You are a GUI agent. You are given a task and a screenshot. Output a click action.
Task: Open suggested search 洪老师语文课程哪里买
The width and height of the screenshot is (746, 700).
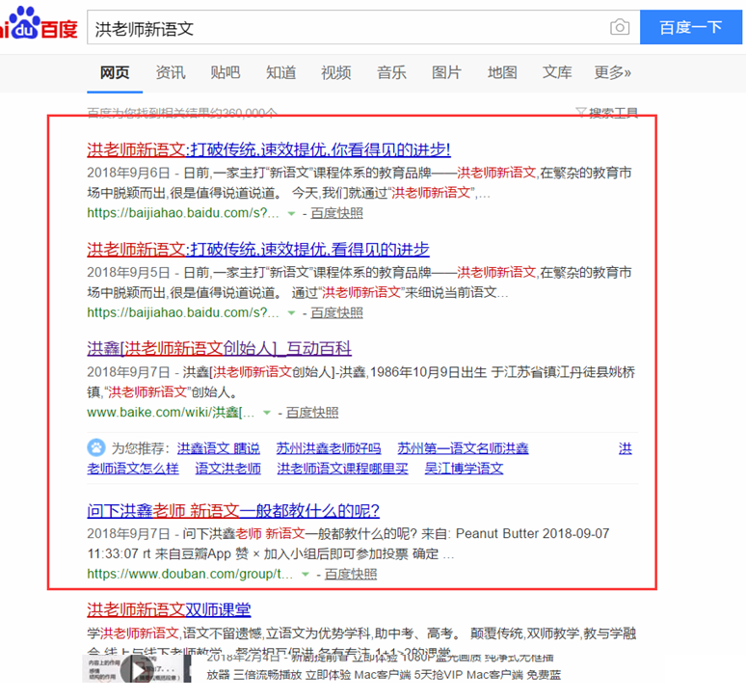click(342, 469)
